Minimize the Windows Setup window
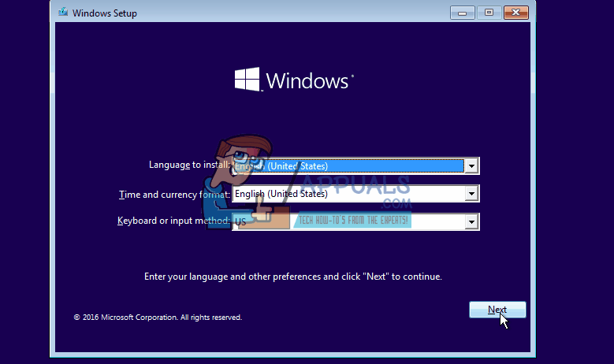 click(x=463, y=13)
